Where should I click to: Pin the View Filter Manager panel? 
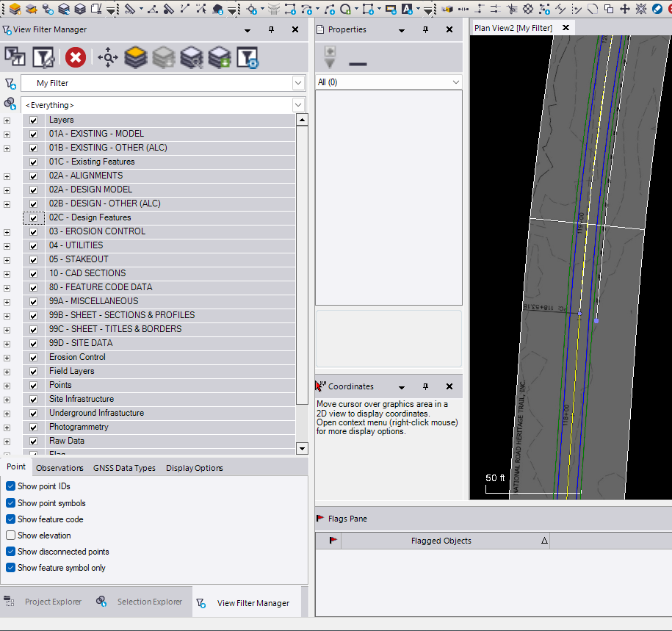tap(271, 29)
